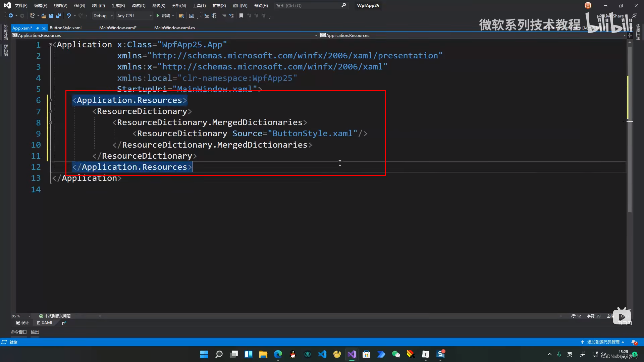The image size is (644, 362).
Task: Collapse the Application element on line 1
Action: pos(50,45)
